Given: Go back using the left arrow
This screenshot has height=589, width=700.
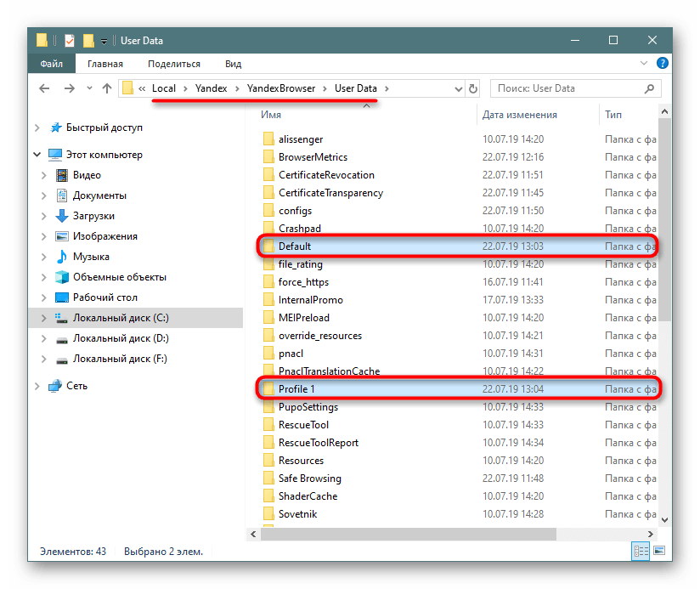Looking at the screenshot, I should [x=44, y=88].
